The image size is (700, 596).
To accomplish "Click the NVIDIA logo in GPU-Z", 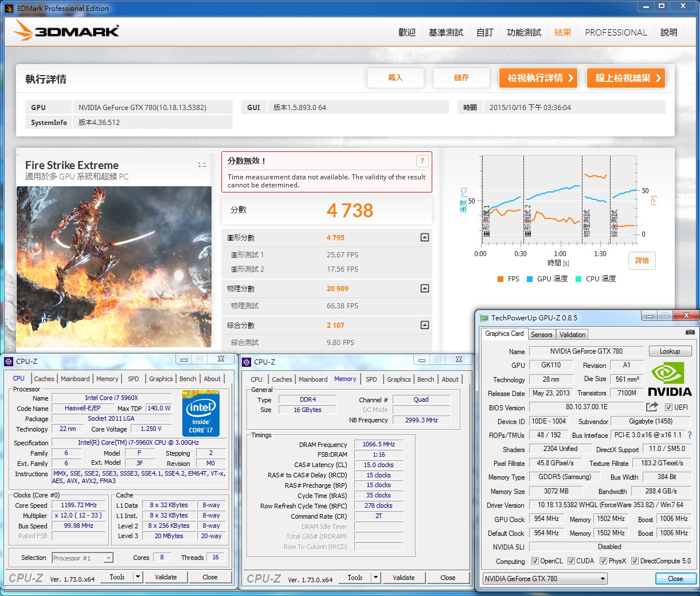I will click(670, 379).
